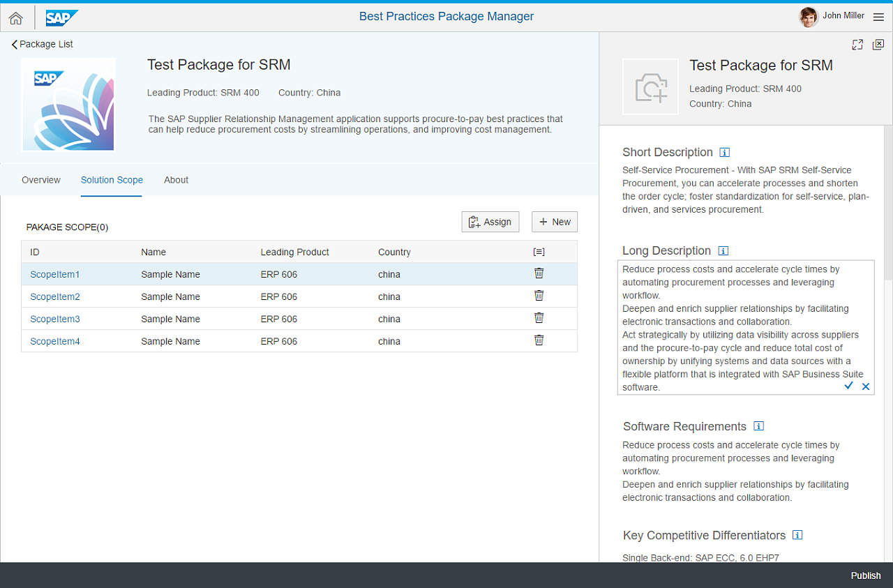Show info for Short Description
Viewport: 893px width, 588px height.
tap(724, 152)
